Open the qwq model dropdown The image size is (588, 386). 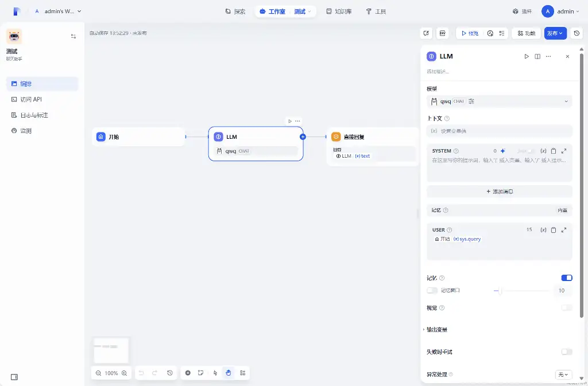[x=499, y=102]
